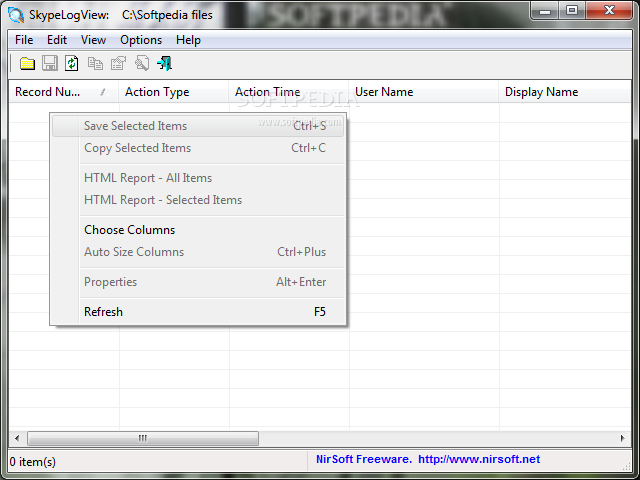Select Copy Selected Items in context menu

point(198,148)
